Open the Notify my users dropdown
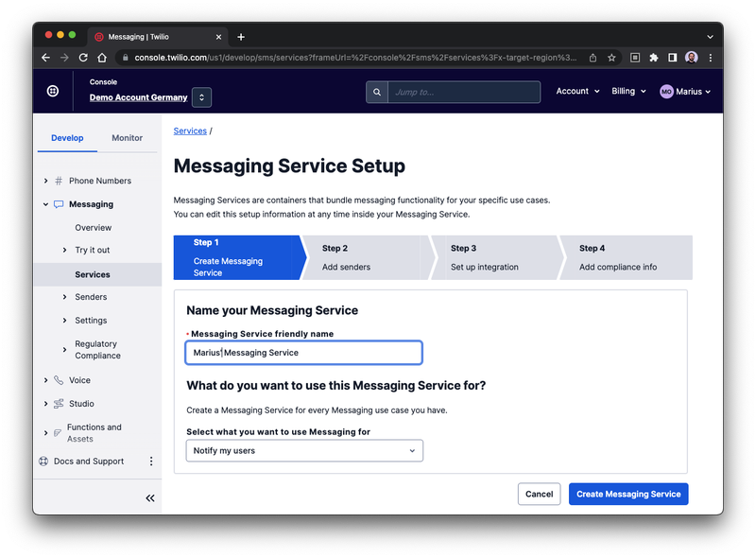The image size is (756, 558). click(304, 450)
